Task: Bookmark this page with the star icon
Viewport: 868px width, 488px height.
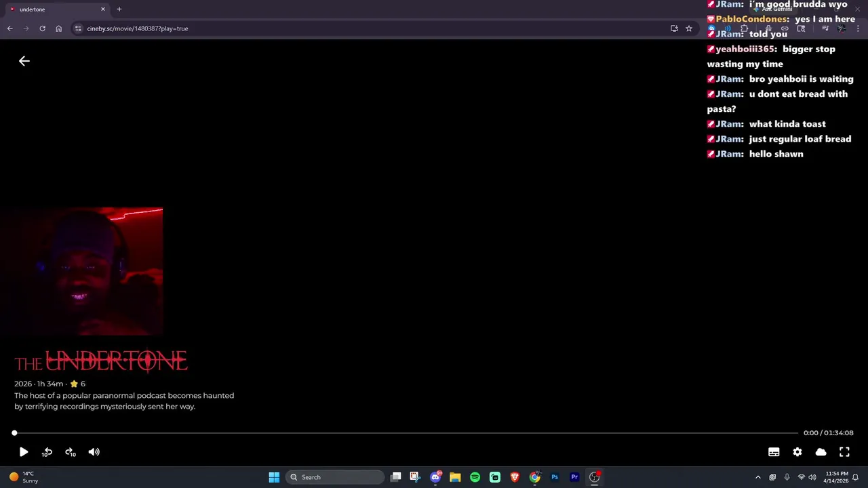Action: (x=689, y=28)
